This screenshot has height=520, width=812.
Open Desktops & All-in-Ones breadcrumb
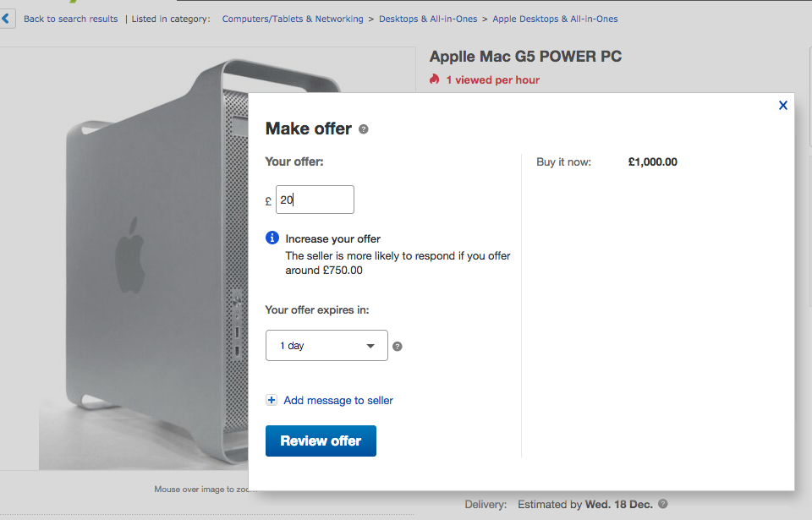(428, 19)
